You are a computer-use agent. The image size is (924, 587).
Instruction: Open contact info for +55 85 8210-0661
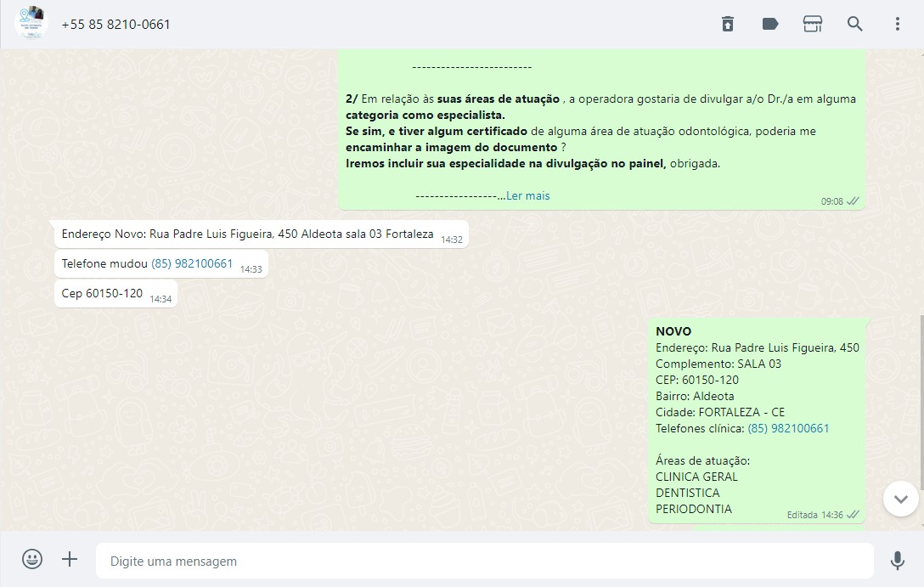click(116, 24)
